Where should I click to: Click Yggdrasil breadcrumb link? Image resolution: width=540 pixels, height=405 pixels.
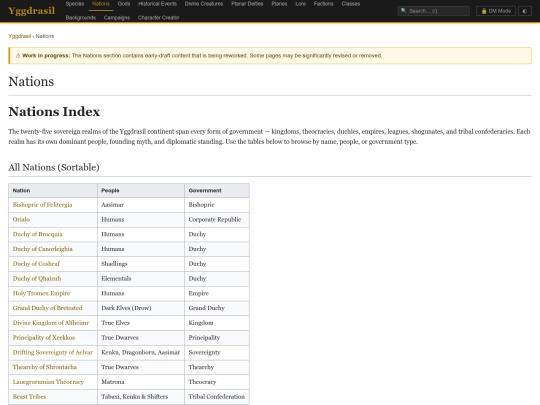[x=20, y=36]
